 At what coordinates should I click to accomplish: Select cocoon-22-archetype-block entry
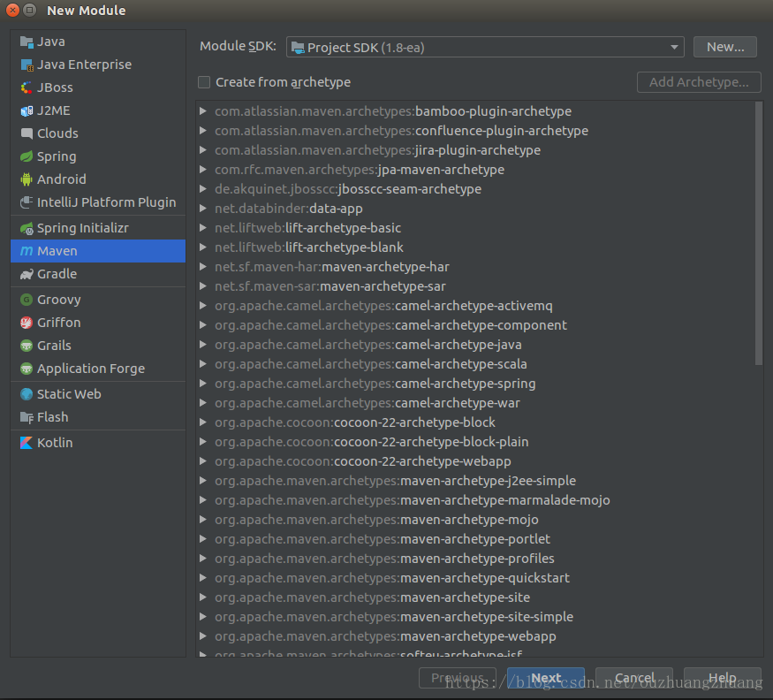click(x=355, y=422)
